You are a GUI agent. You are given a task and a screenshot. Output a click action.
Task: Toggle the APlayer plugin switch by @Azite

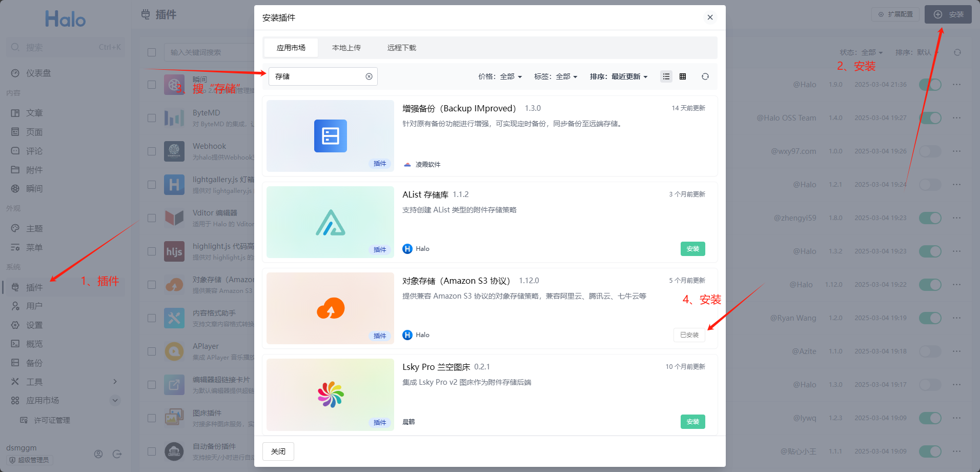click(x=930, y=351)
